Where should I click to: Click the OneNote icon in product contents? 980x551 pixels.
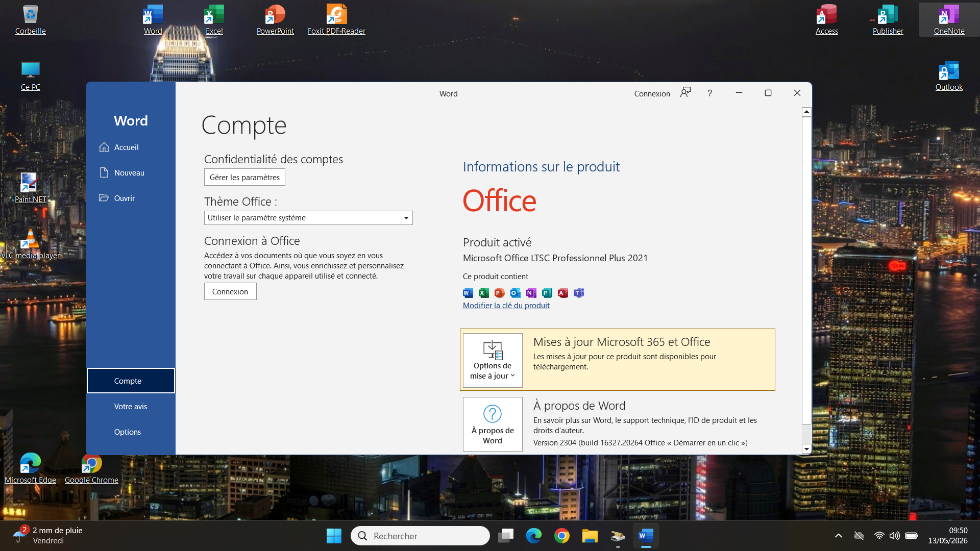pos(531,292)
